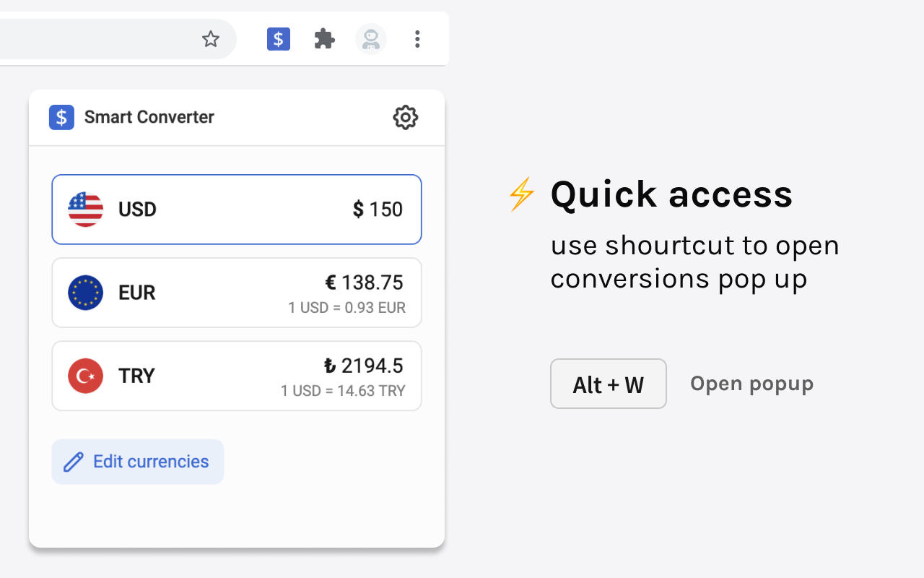The height and width of the screenshot is (578, 924).
Task: Click the bookmark star icon
Action: pos(211,39)
